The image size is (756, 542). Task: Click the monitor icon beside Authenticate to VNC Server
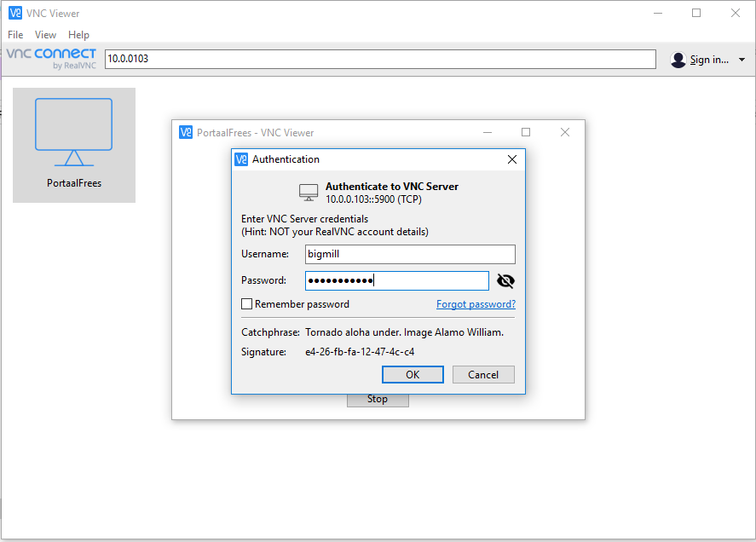click(x=309, y=193)
